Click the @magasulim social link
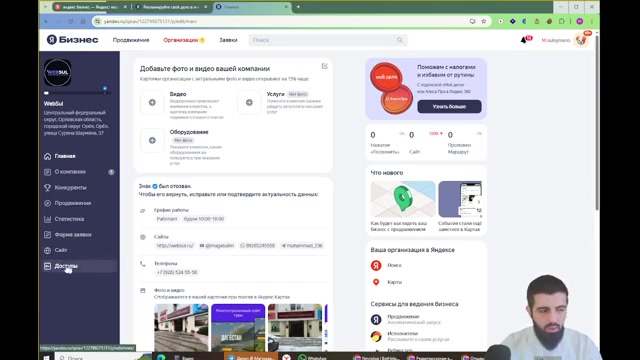The image size is (640, 360). pyautogui.click(x=217, y=246)
